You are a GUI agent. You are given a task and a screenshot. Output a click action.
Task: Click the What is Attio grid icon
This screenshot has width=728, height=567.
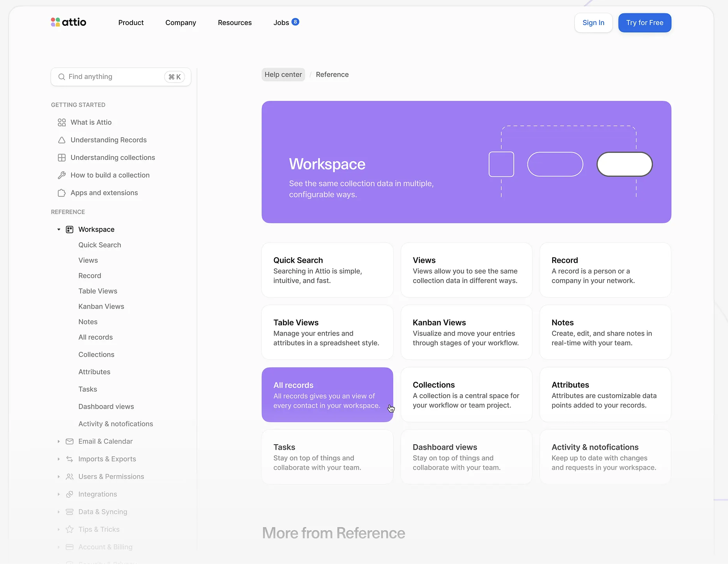point(62,122)
